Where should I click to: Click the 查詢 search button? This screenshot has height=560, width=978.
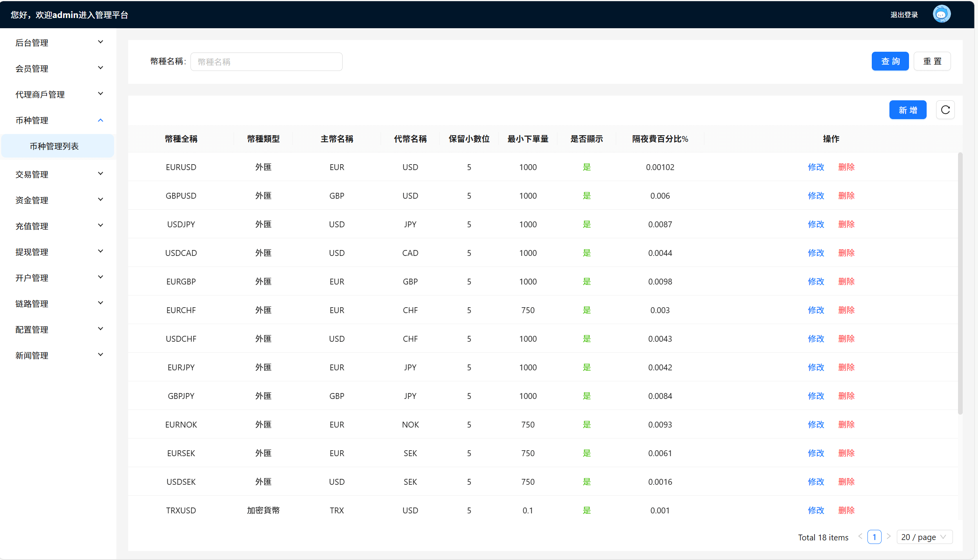890,62
